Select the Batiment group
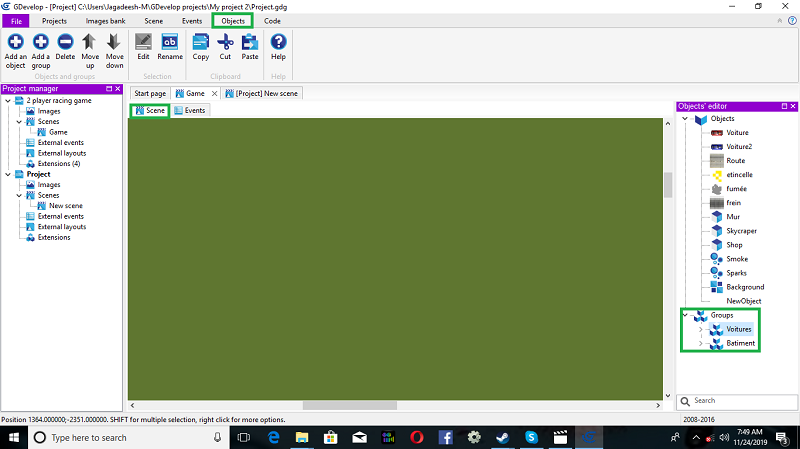The image size is (800, 449). pyautogui.click(x=740, y=343)
